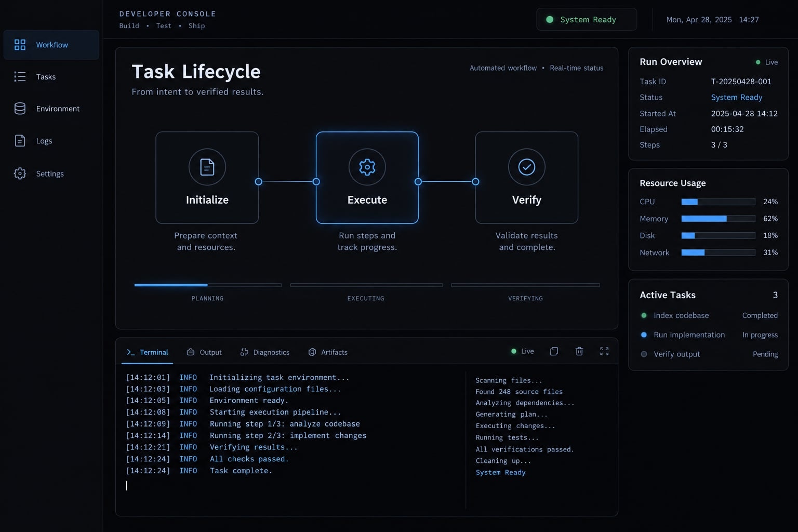
Task: Click the Index codebase task row
Action: [709, 315]
